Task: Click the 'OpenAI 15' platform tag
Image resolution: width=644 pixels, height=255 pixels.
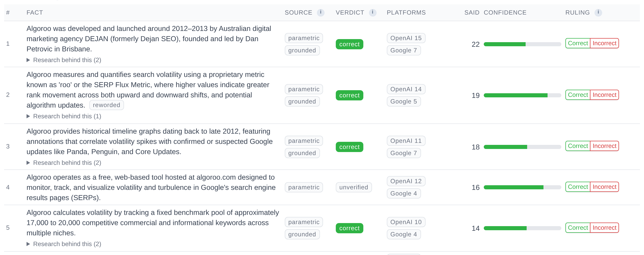Action: click(x=406, y=38)
